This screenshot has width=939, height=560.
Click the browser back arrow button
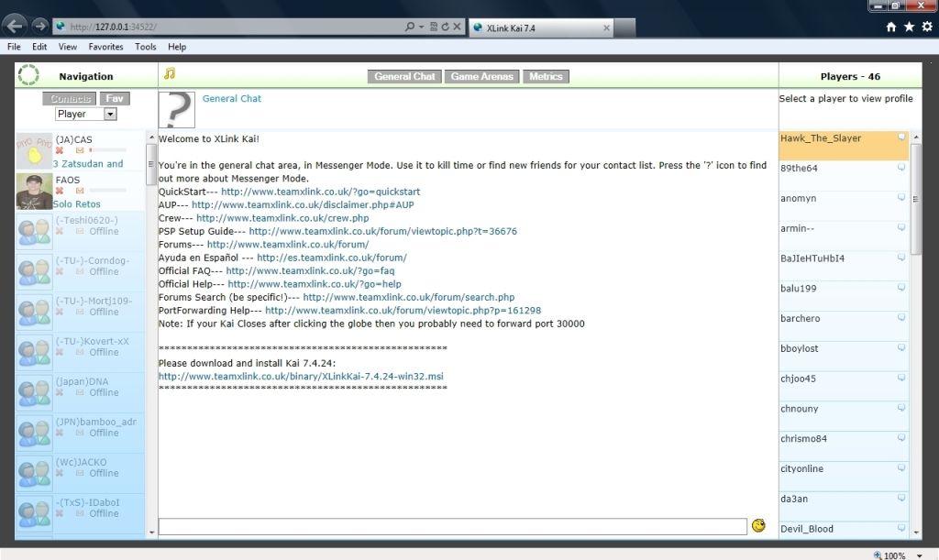click(15, 27)
